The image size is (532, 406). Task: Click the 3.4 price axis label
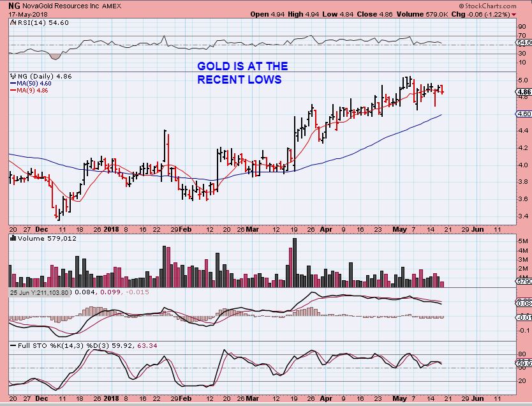tap(523, 216)
